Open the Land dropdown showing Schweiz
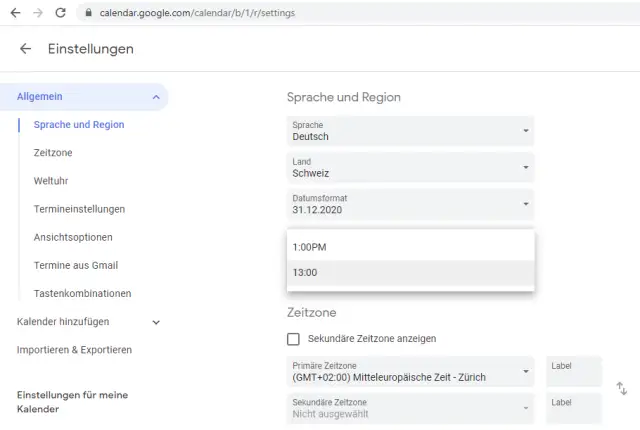Viewport: 640px width, 430px height. click(x=410, y=167)
